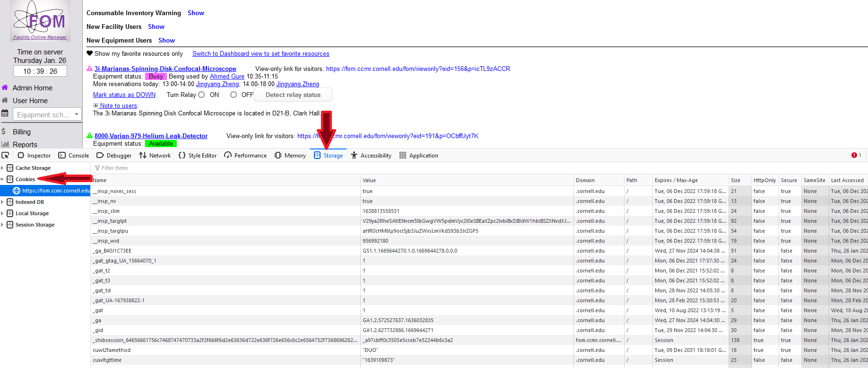Image resolution: width=868 pixels, height=368 pixels.
Task: Click the Session Storage icon
Action: pos(9,225)
